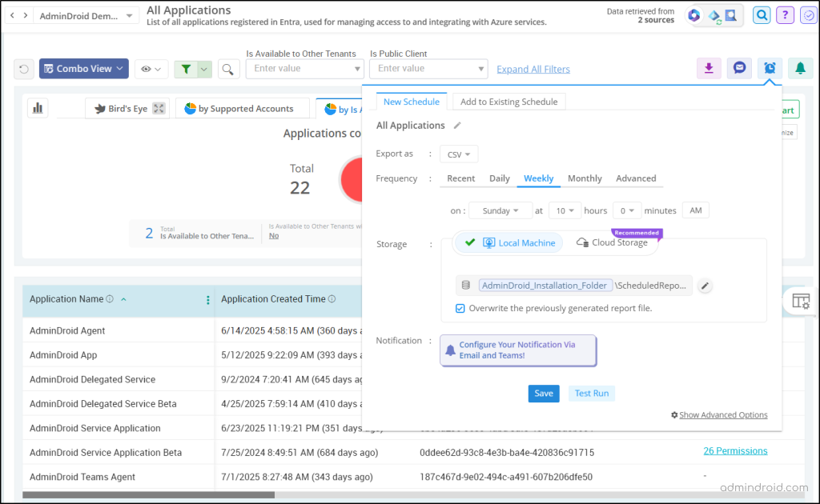This screenshot has width=820, height=504.
Task: Select Local Machine storage option
Action: [x=508, y=243]
